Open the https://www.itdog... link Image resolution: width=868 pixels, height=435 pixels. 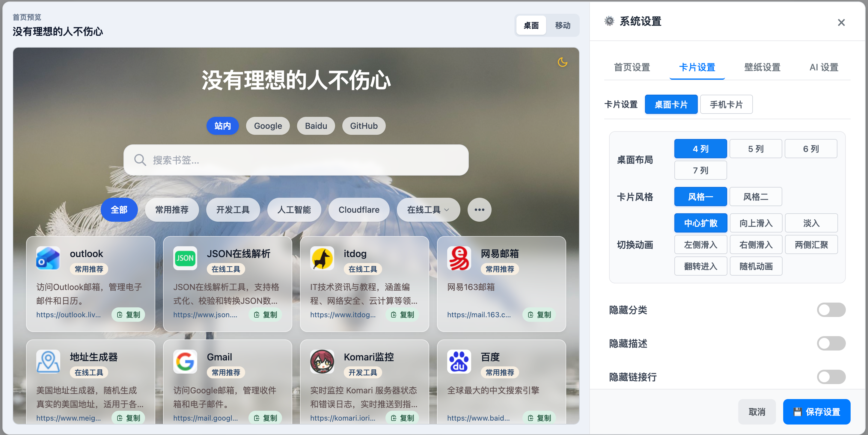(343, 315)
